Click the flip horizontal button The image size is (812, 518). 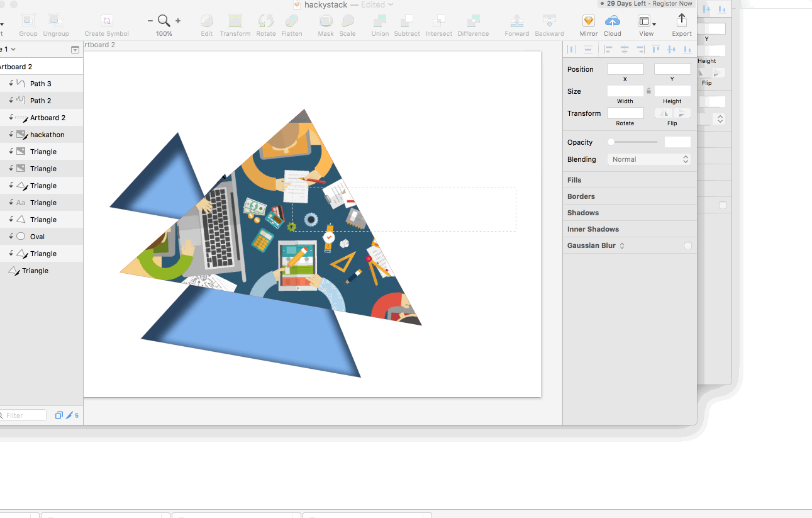pos(664,113)
